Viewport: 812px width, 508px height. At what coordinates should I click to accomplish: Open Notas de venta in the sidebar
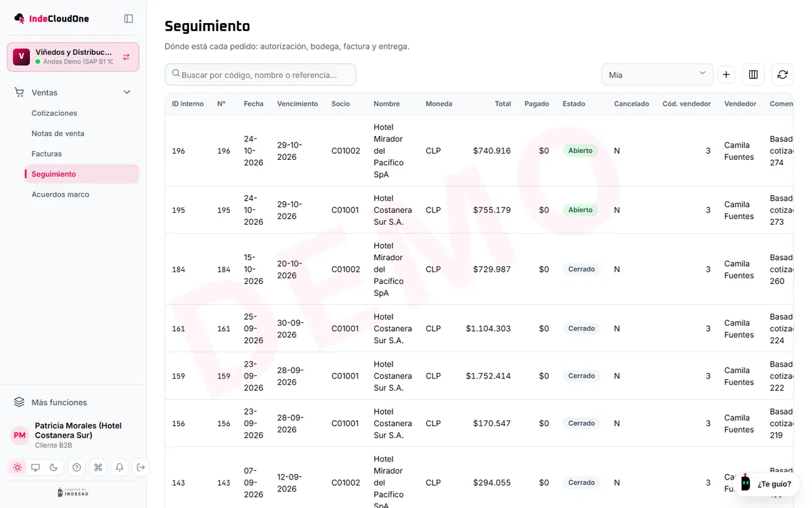coord(58,133)
